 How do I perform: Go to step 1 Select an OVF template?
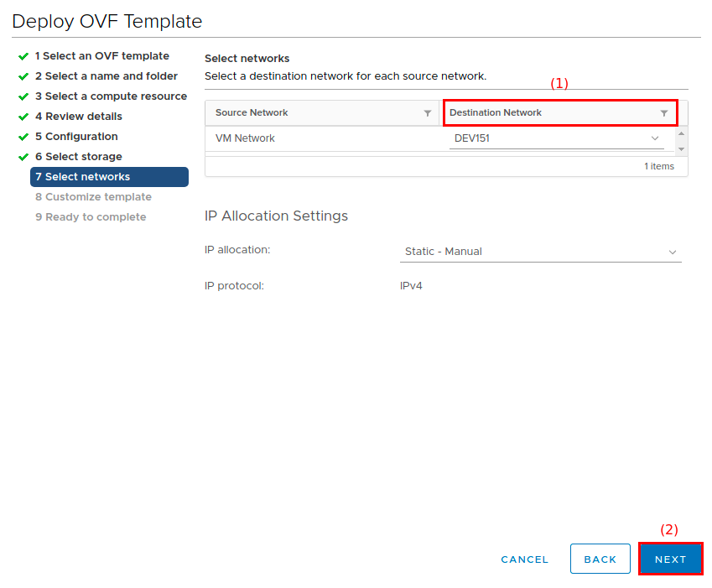[101, 56]
